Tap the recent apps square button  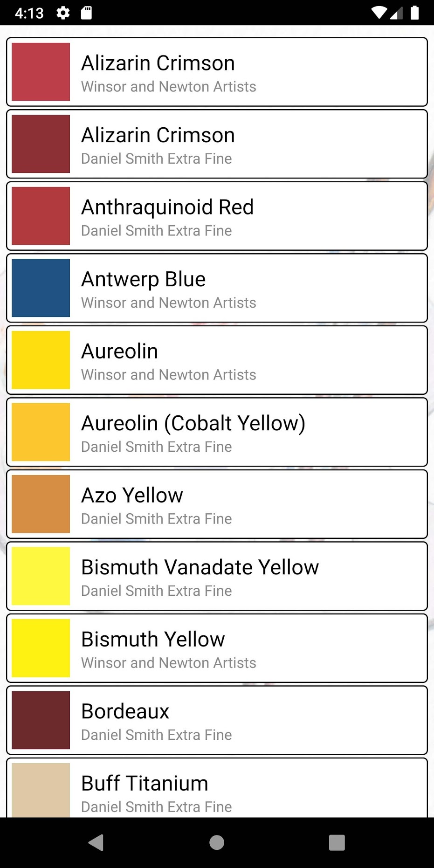(337, 842)
